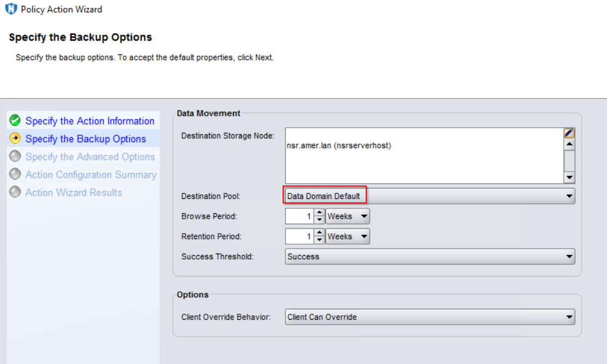Select Specify the Backup Options step
Image resolution: width=607 pixels, height=364 pixels.
86,139
